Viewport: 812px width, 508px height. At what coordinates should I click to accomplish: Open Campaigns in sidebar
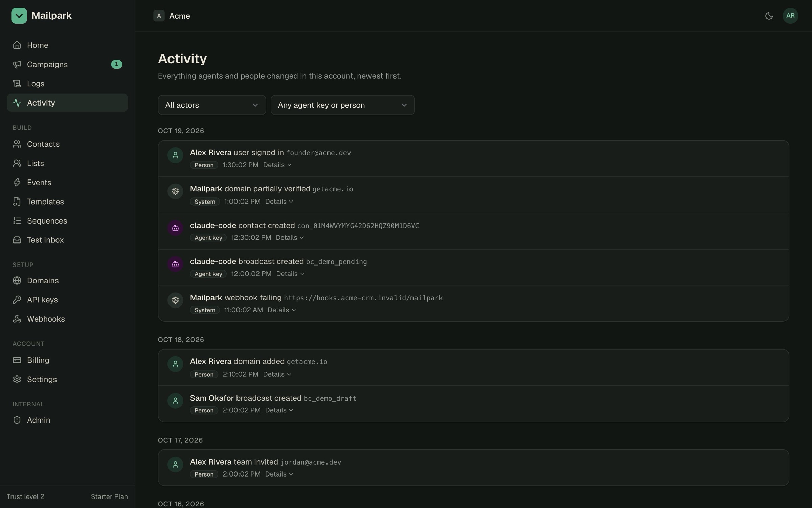(67, 64)
